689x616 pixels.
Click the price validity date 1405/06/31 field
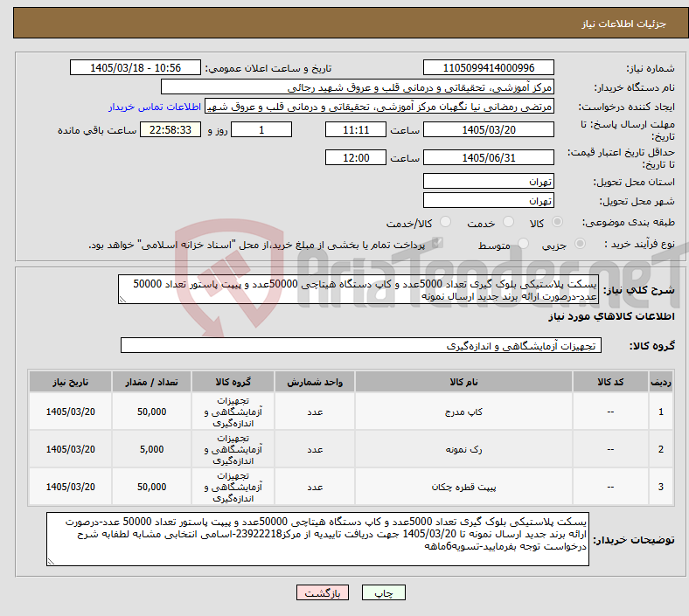click(x=488, y=157)
